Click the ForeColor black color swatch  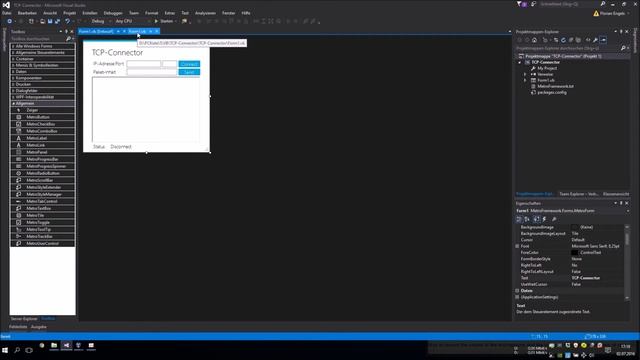click(x=575, y=253)
